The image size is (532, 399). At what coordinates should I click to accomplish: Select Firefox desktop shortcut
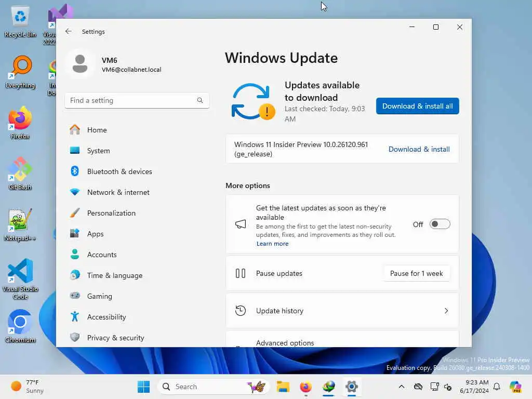[20, 123]
